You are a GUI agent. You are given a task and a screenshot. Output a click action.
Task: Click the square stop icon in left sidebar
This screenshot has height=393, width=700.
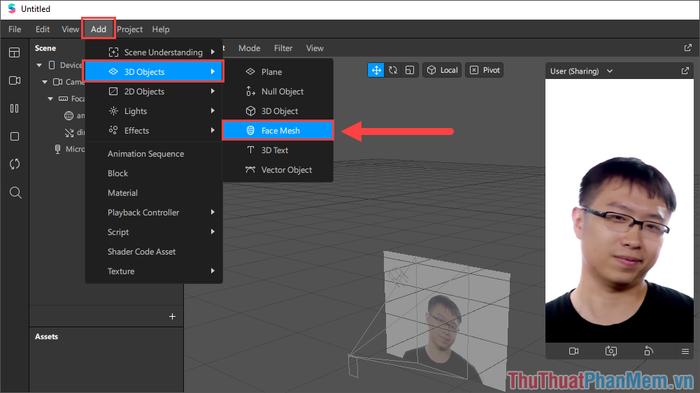point(14,136)
